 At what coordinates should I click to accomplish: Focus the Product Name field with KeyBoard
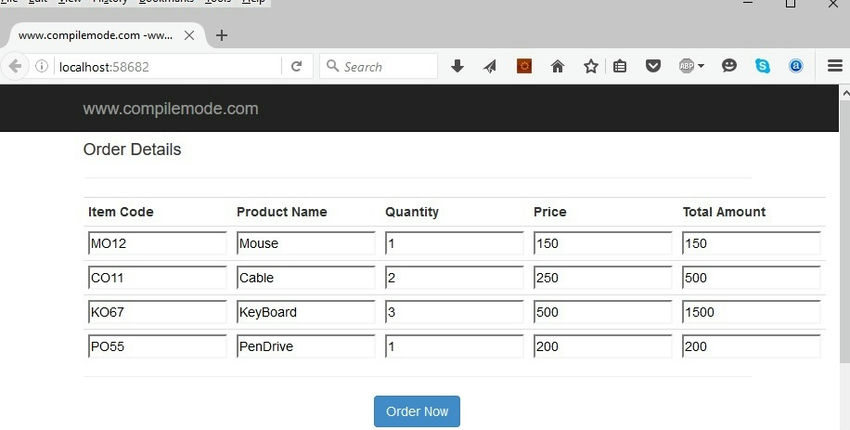coord(305,312)
